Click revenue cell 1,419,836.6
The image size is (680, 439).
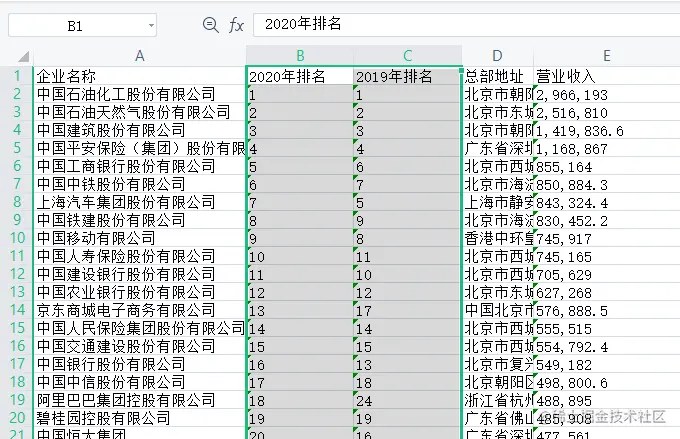point(607,130)
